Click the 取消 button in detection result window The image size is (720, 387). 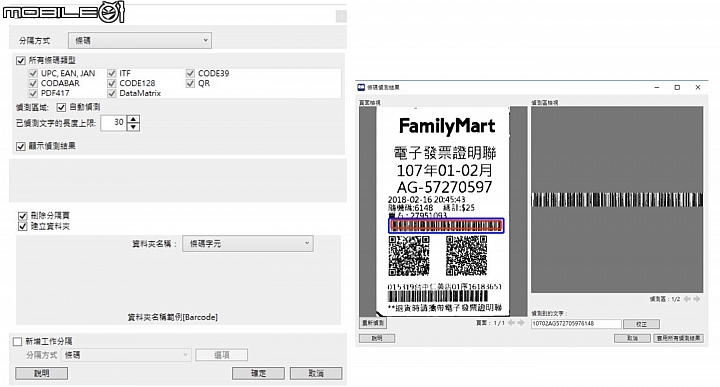click(632, 338)
